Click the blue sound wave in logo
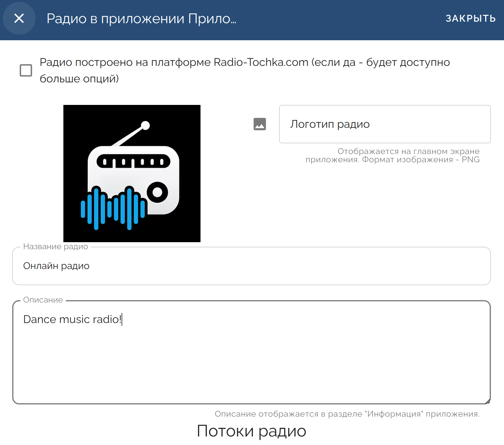 [113, 208]
